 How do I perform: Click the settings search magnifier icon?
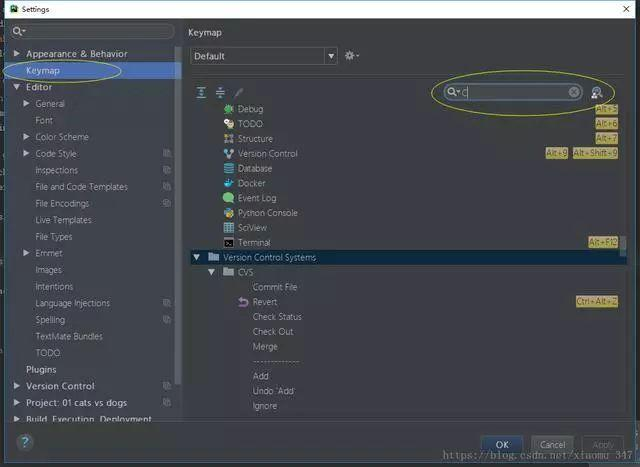pyautogui.click(x=18, y=31)
